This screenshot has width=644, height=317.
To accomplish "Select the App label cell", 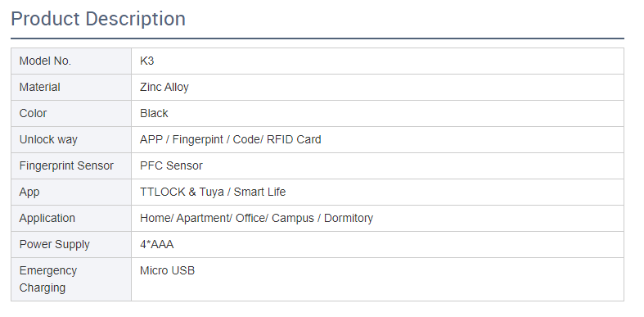I will pyautogui.click(x=71, y=192).
